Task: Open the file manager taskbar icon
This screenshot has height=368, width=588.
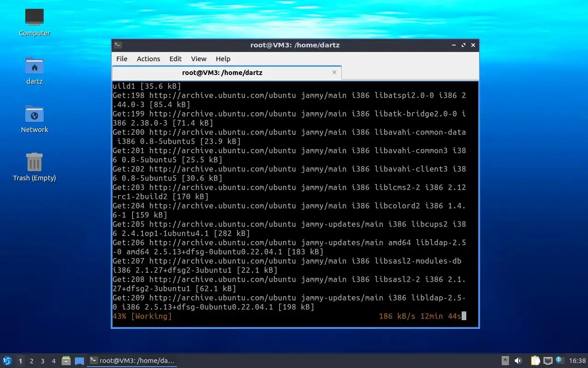Action: [x=66, y=361]
